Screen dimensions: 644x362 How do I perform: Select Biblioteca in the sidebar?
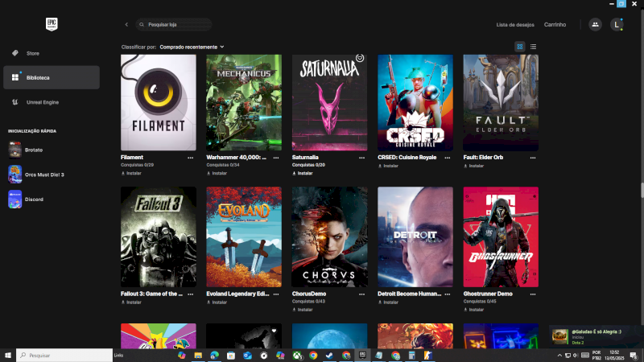[52, 77]
